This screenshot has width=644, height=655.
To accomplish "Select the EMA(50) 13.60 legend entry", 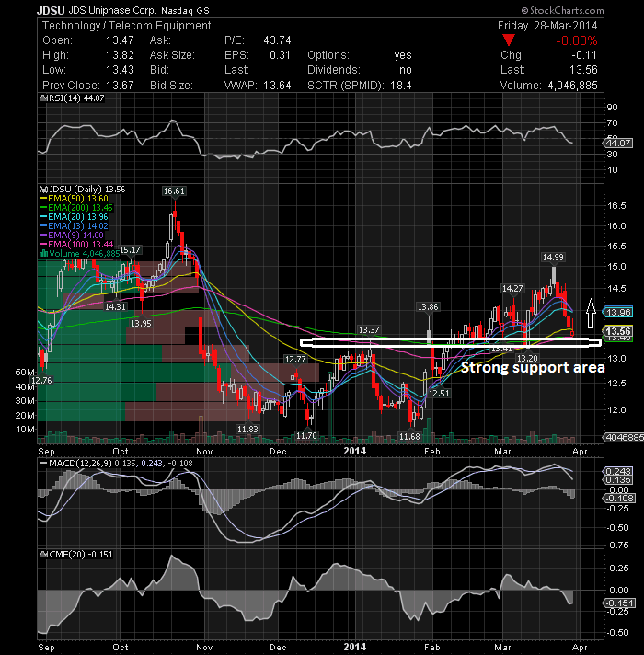I will (x=74, y=199).
